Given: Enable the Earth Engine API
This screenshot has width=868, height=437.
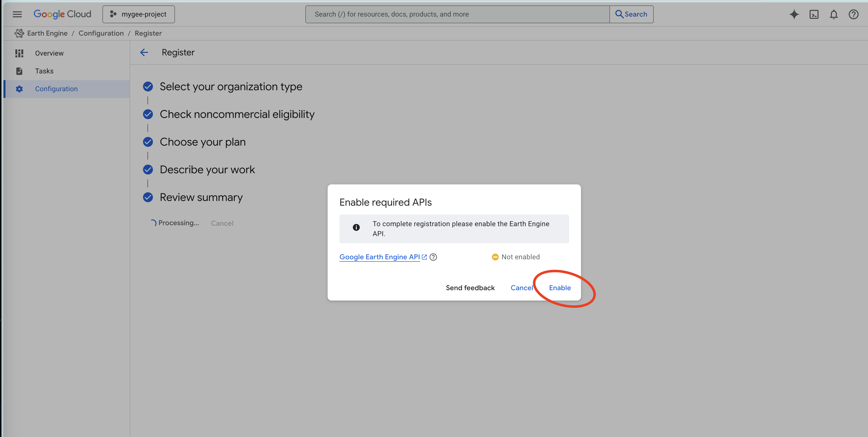Looking at the screenshot, I should pos(560,288).
